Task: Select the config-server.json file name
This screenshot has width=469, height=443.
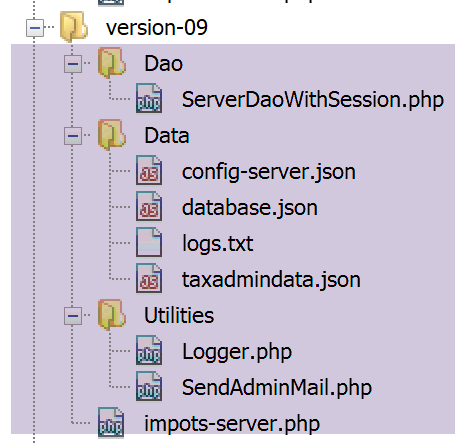Action: tap(269, 172)
